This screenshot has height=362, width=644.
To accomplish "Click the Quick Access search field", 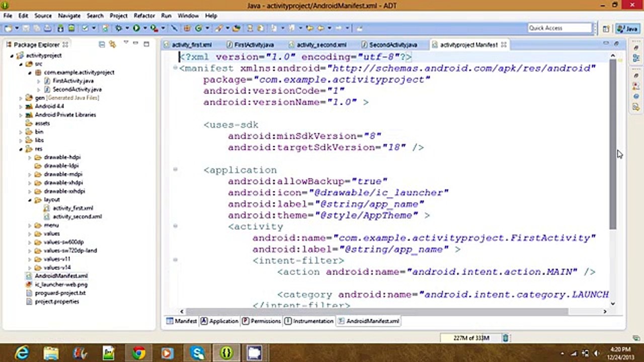I will (x=560, y=28).
